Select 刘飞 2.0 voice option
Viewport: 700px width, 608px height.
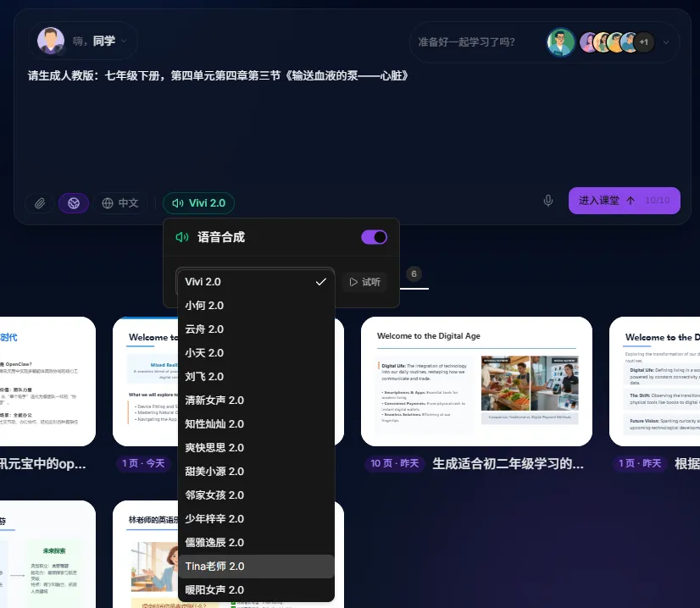[256, 377]
